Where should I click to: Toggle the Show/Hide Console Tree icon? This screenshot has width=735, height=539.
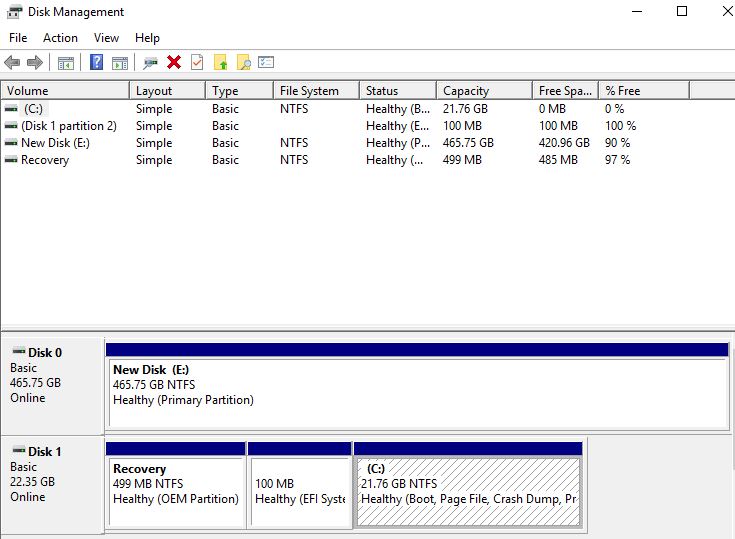pos(66,62)
